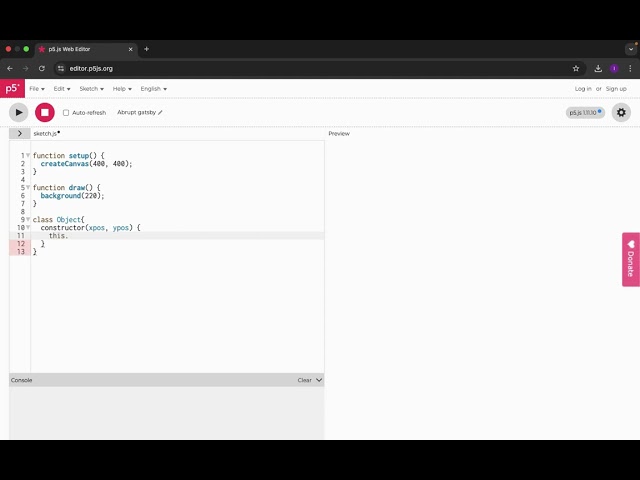Fold draw function at line 5

click(28, 187)
